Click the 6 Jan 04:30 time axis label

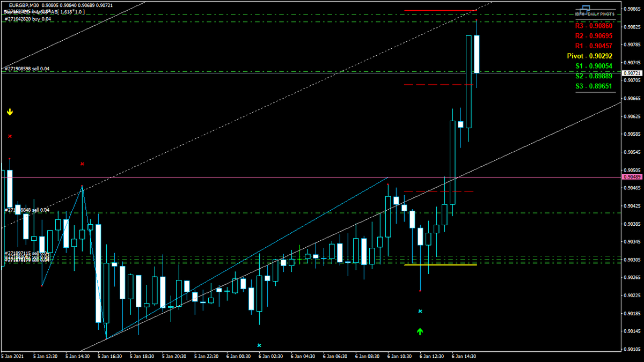click(303, 356)
